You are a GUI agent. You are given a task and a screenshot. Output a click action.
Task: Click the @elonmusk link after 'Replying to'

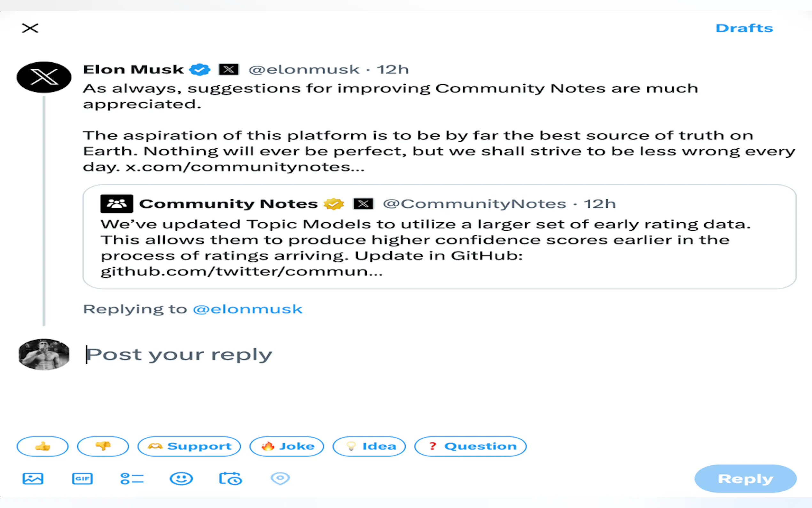[248, 309]
